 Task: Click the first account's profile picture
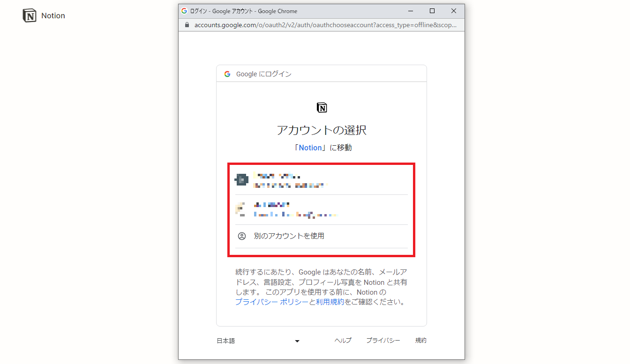click(241, 179)
